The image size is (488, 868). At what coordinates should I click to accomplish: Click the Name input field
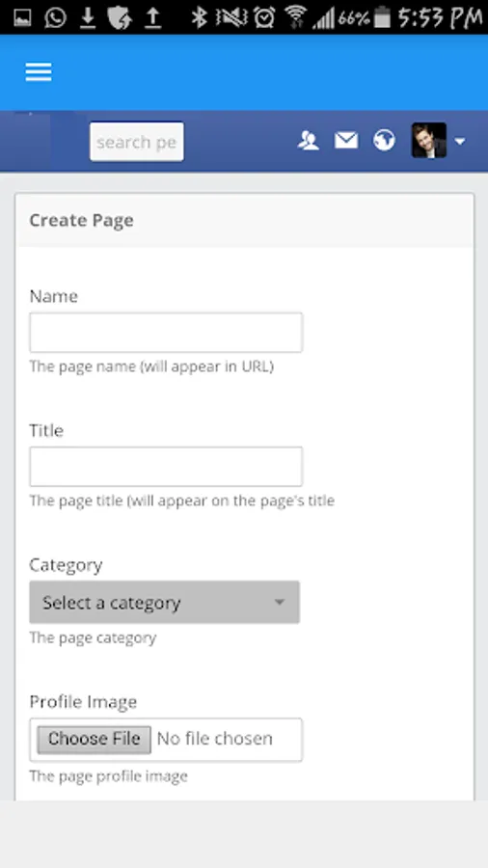point(166,332)
